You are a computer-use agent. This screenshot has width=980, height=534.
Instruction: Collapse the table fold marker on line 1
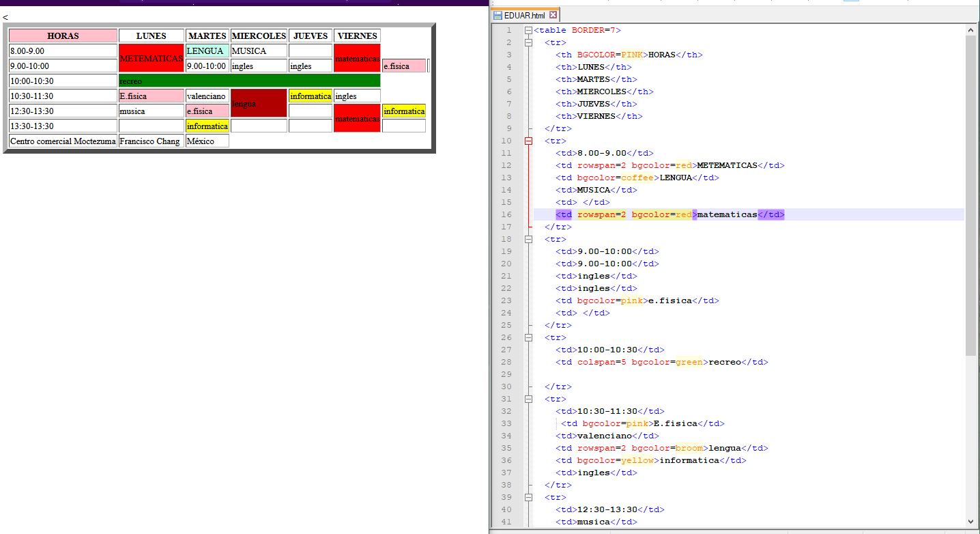[528, 30]
